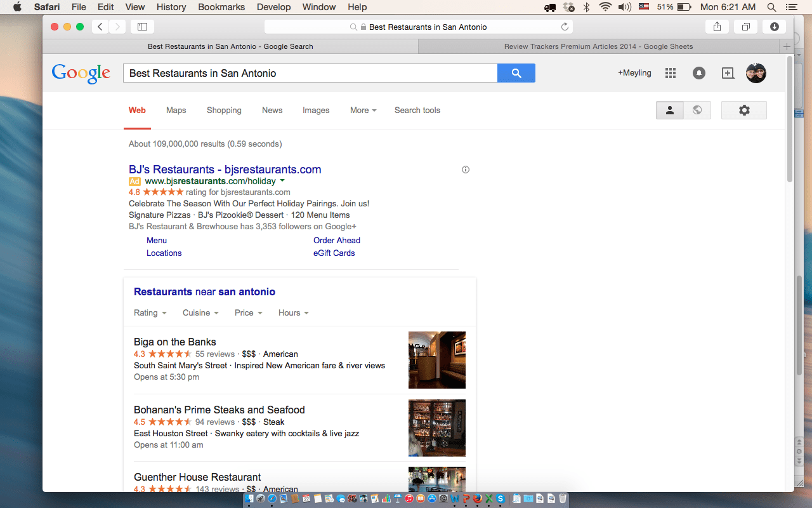812x508 pixels.
Task: Open iTunes from the Dock
Action: (409, 498)
